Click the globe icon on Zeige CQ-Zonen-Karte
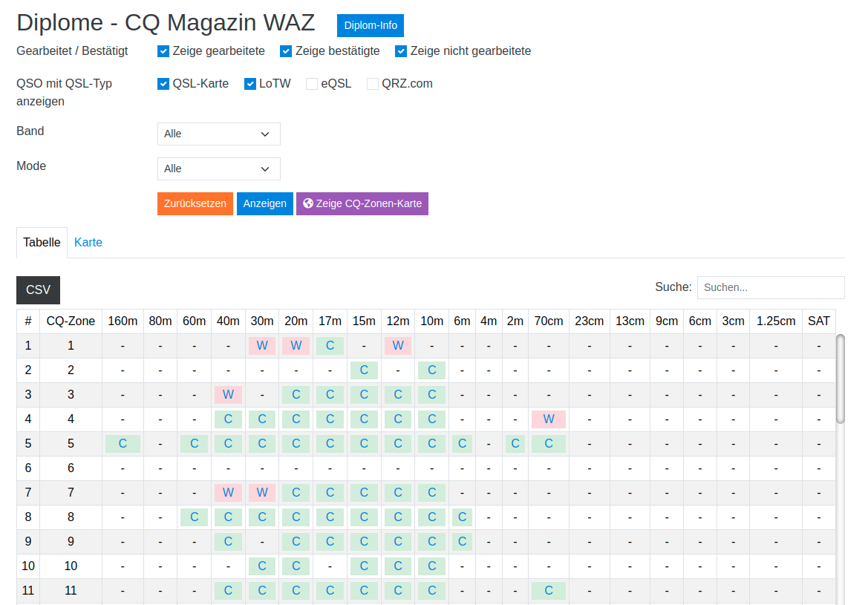Viewport: 868px width, 605px height. click(x=308, y=203)
